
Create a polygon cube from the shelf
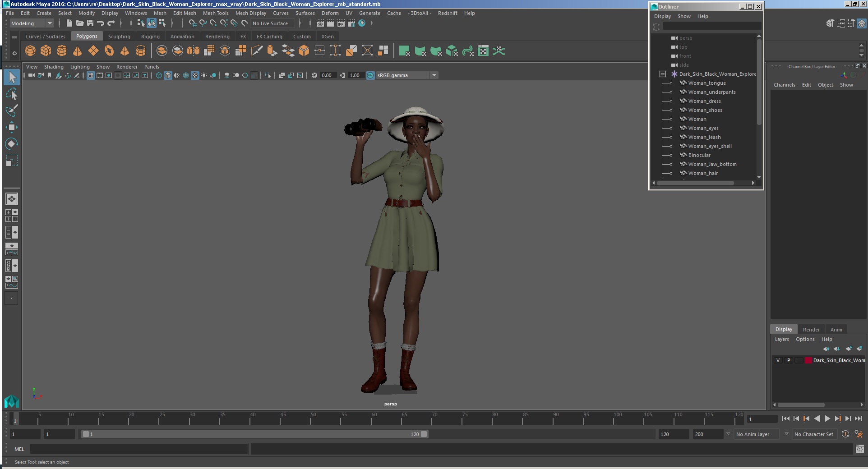[x=46, y=51]
